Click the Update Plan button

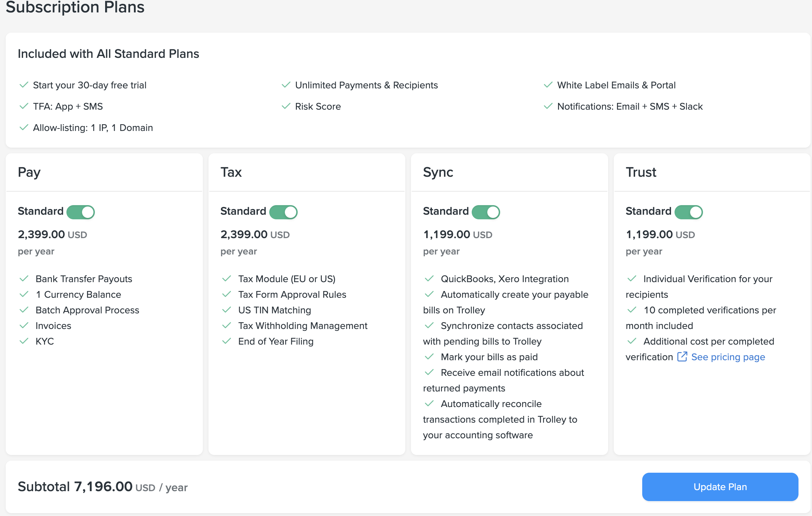pos(720,487)
